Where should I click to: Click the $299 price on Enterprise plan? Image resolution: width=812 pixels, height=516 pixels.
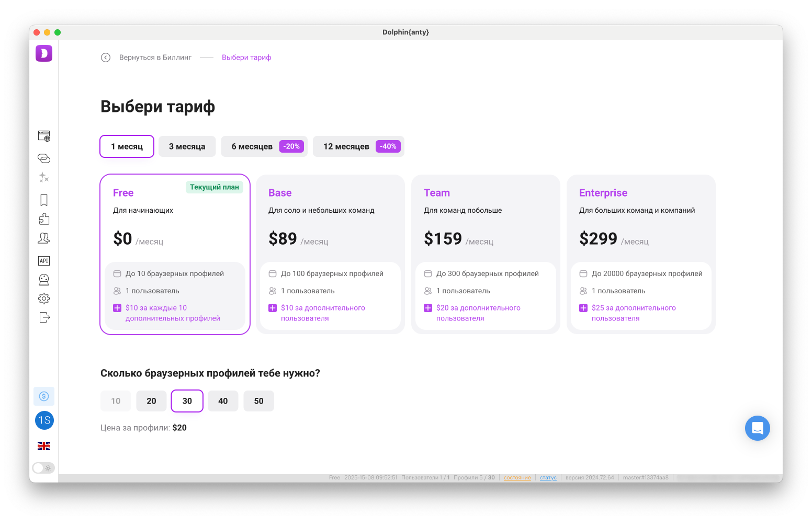point(598,239)
